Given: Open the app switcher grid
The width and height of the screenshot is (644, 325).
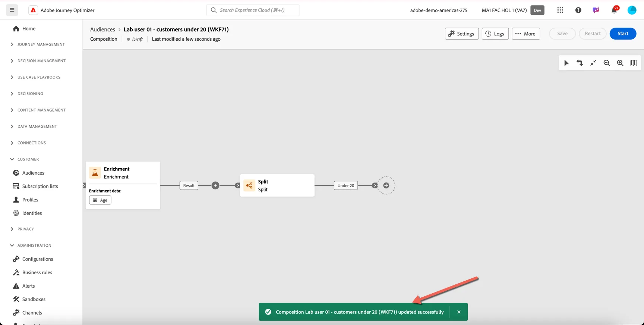Looking at the screenshot, I should point(560,10).
